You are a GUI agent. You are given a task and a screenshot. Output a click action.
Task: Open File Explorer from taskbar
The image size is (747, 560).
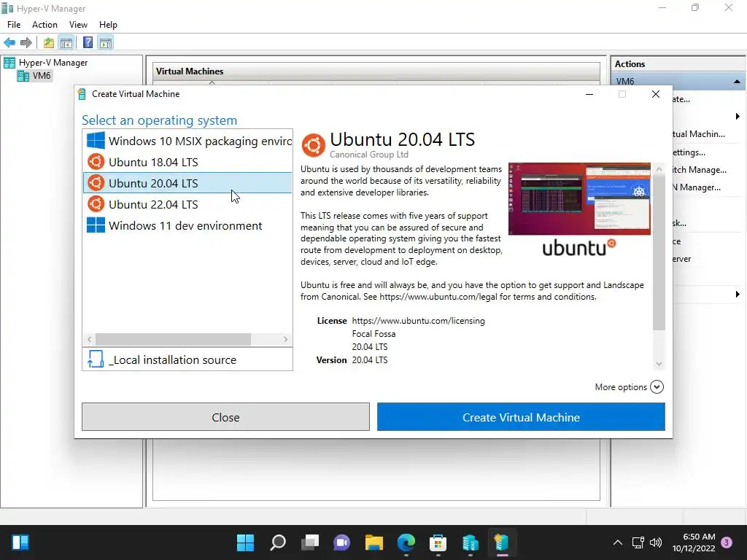374,542
